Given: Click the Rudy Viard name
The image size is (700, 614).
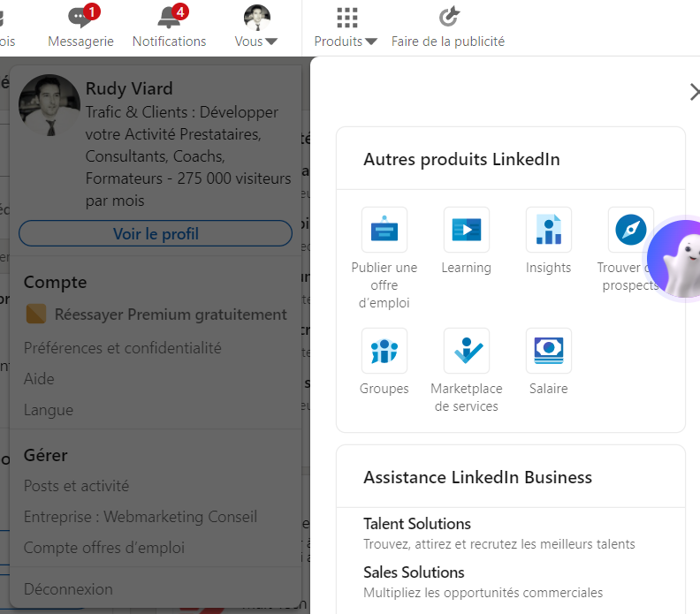Looking at the screenshot, I should coord(129,88).
